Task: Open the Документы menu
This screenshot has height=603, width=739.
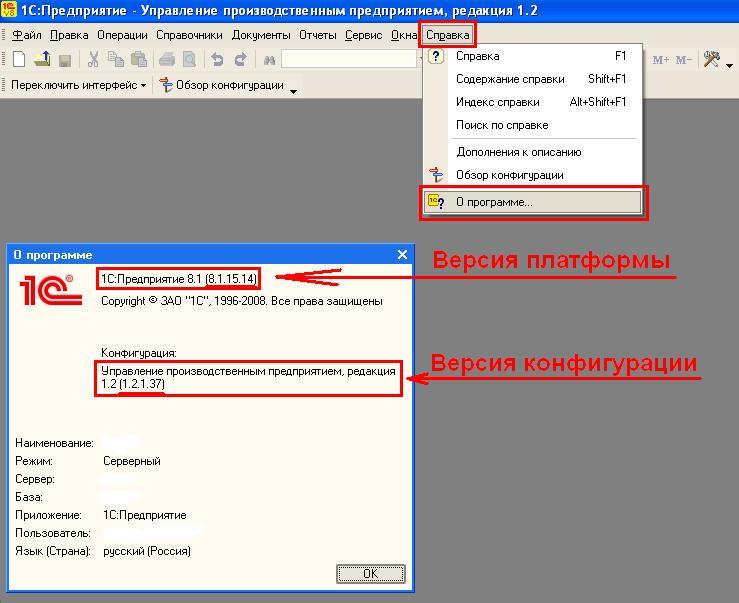Action: [x=261, y=35]
